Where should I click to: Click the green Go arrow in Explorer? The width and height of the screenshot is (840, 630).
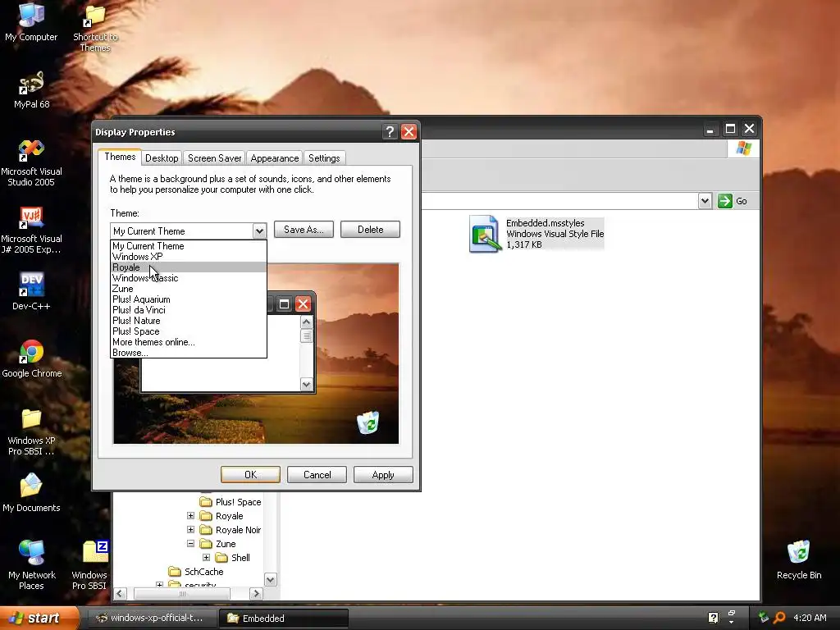point(725,201)
